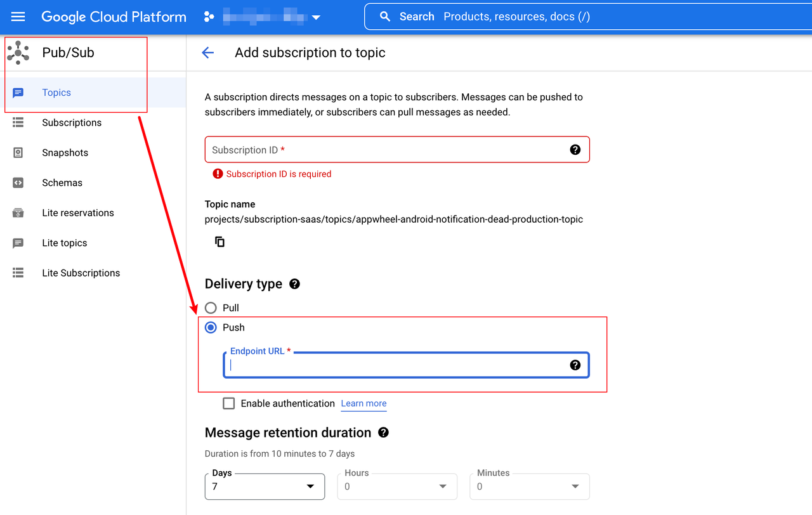Viewport: 812px width, 515px height.
Task: Copy the topic name to clipboard
Action: click(218, 242)
